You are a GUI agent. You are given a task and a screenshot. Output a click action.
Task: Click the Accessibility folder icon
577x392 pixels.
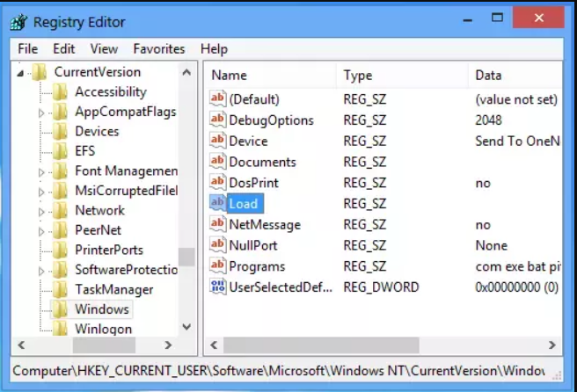[60, 92]
